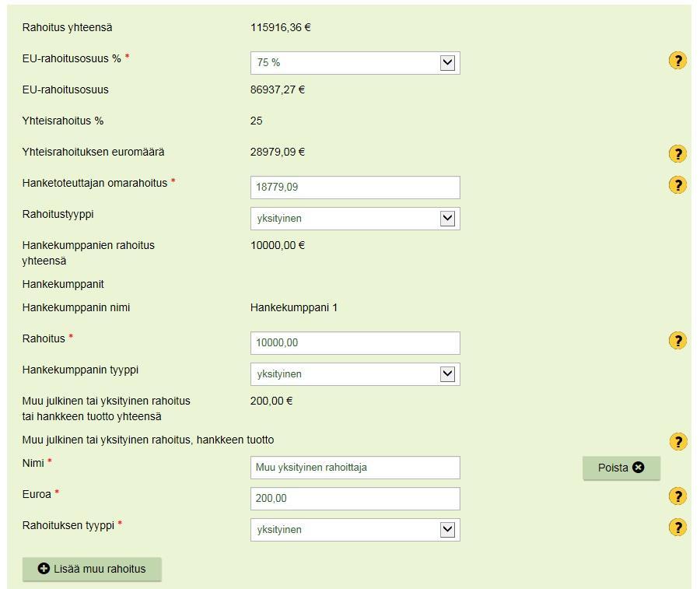Viewport: 700px width, 589px height.
Task: Click the Hankekumppanin nimi label
Action: tap(76, 307)
